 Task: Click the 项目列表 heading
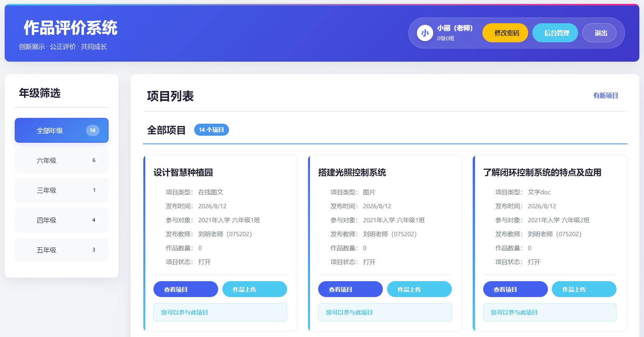point(170,96)
